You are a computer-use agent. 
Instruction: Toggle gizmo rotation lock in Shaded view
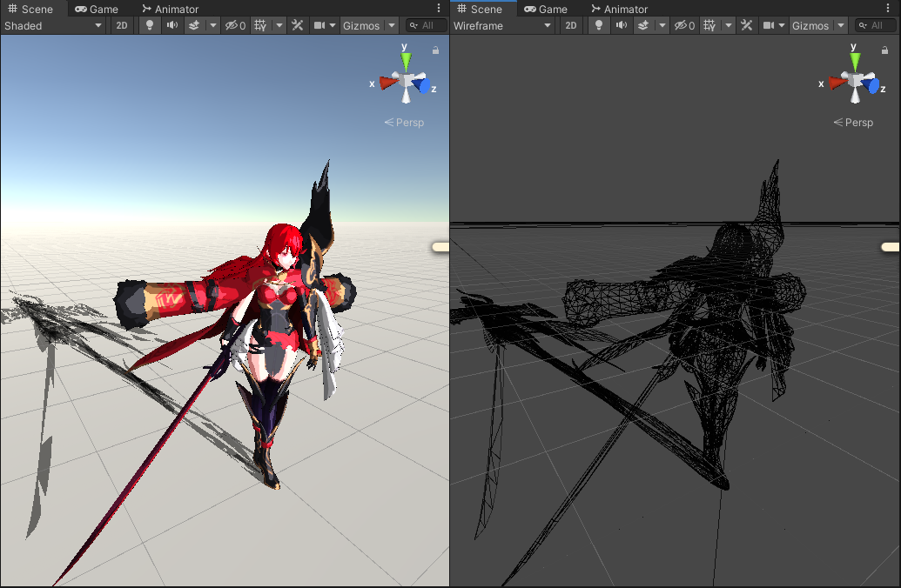pos(435,50)
